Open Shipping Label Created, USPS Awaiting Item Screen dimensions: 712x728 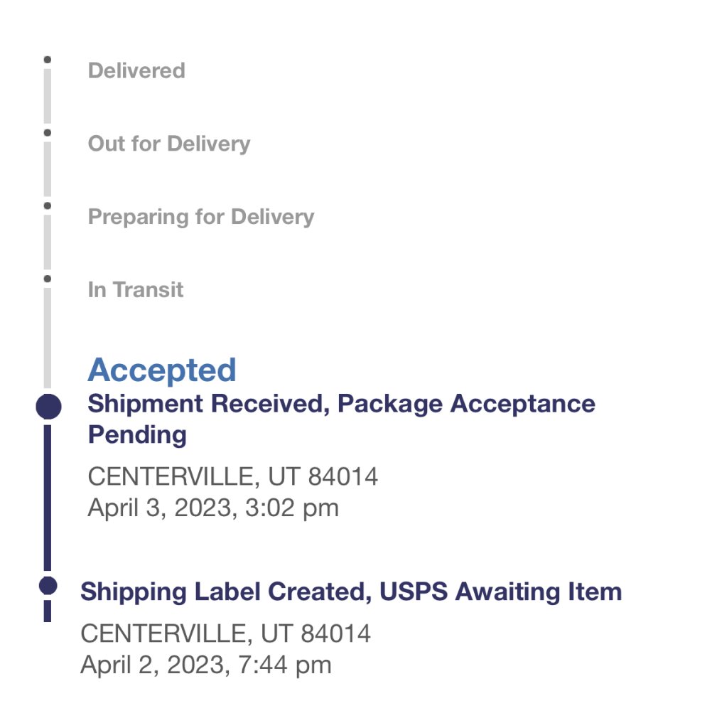[x=351, y=591]
